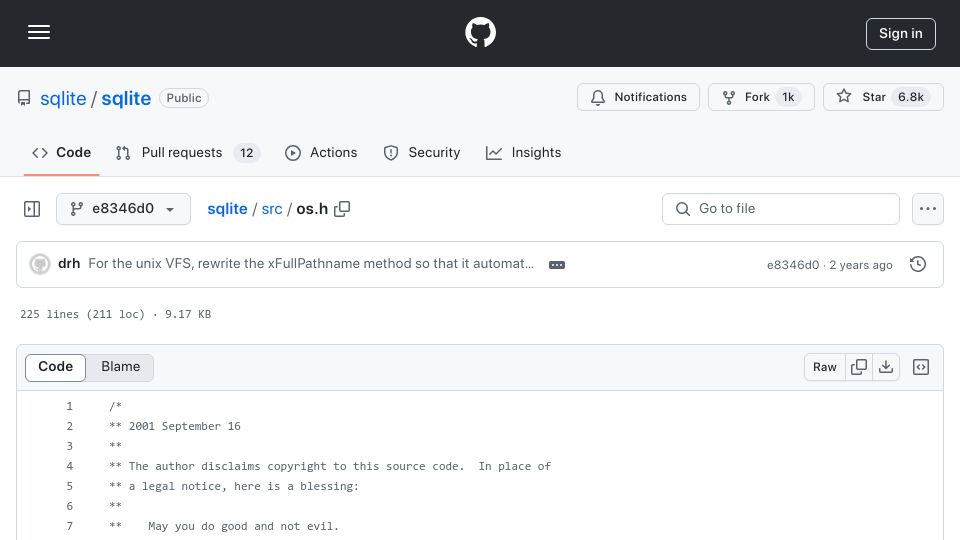View file commit history clock icon
Viewport: 960px width, 540px height.
pos(918,264)
